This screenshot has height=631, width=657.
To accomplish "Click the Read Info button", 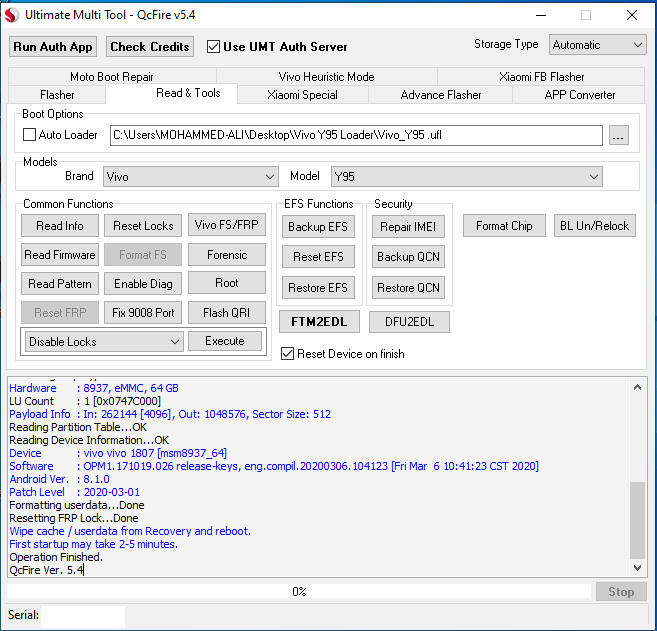I will (60, 226).
